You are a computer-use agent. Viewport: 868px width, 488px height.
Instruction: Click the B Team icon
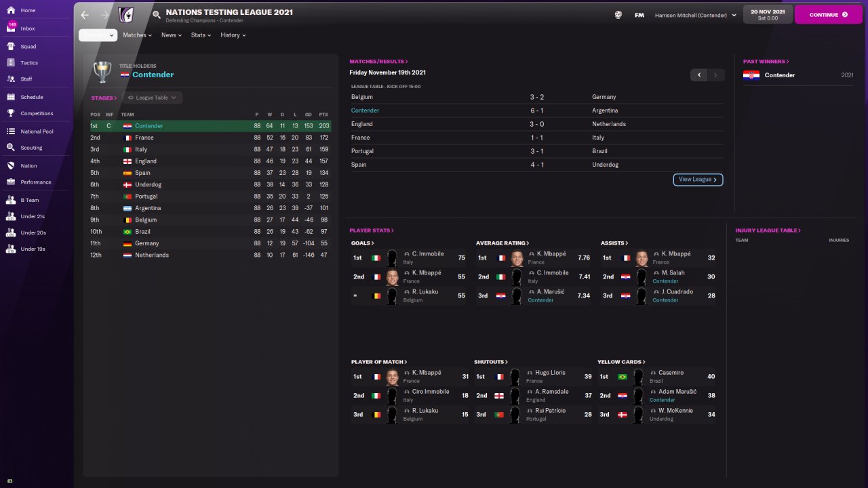pyautogui.click(x=11, y=200)
